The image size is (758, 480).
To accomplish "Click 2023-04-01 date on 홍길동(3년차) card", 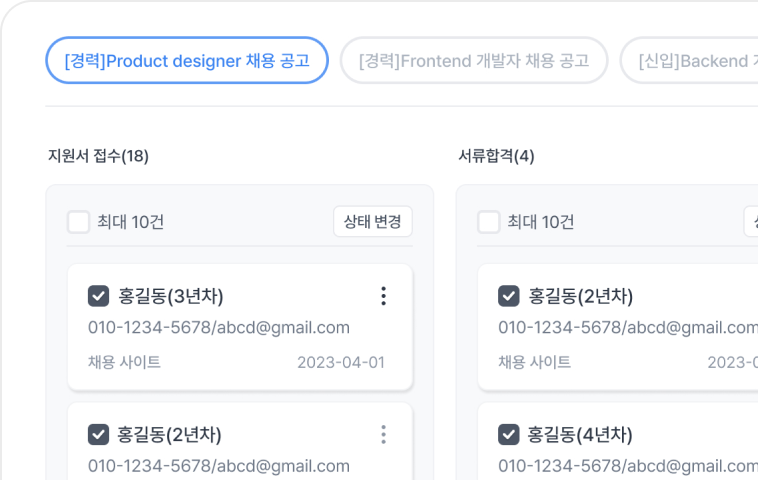I will (341, 362).
